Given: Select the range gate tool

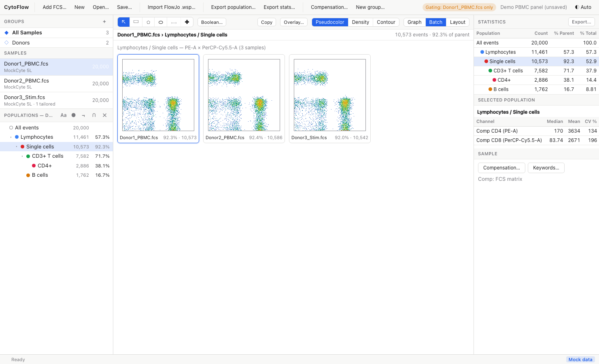Looking at the screenshot, I should tap(174, 22).
